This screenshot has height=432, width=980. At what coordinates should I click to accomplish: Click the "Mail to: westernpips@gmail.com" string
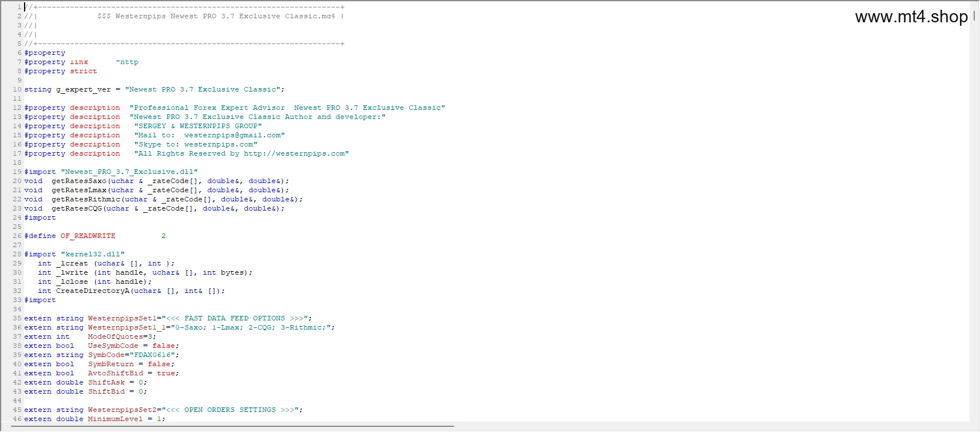pyautogui.click(x=210, y=135)
